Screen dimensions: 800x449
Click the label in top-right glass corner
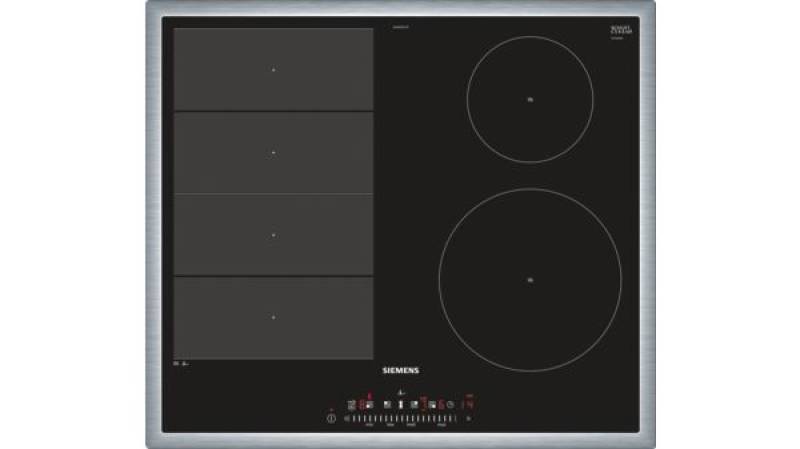pyautogui.click(x=621, y=31)
